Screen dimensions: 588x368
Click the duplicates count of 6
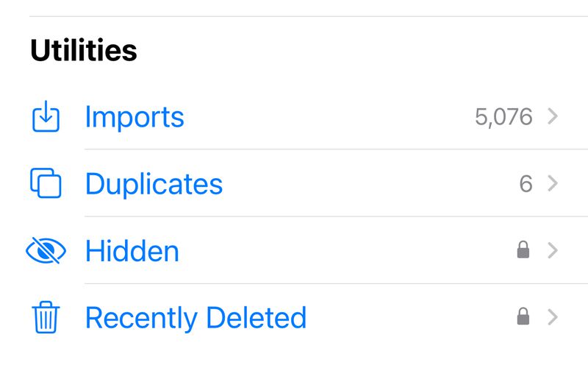click(526, 183)
